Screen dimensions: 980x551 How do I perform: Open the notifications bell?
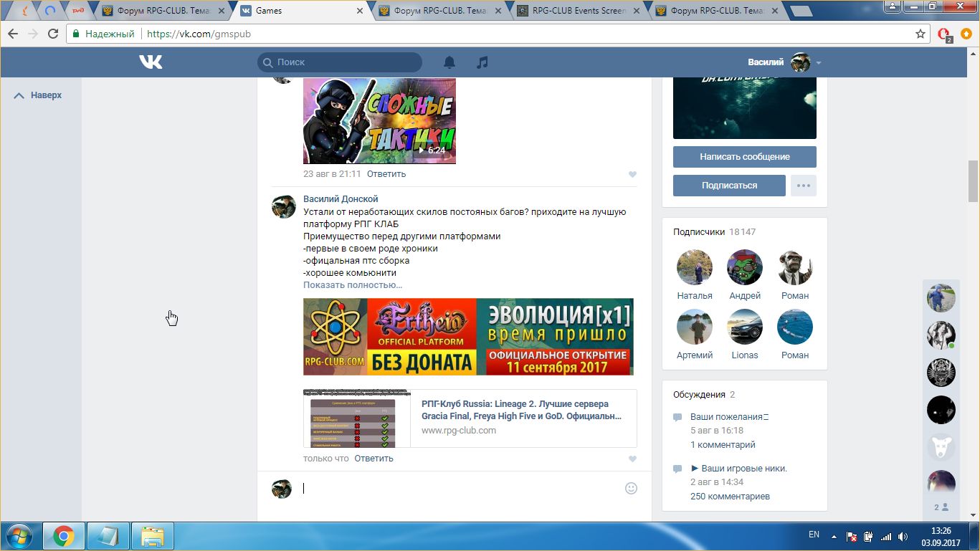click(449, 62)
